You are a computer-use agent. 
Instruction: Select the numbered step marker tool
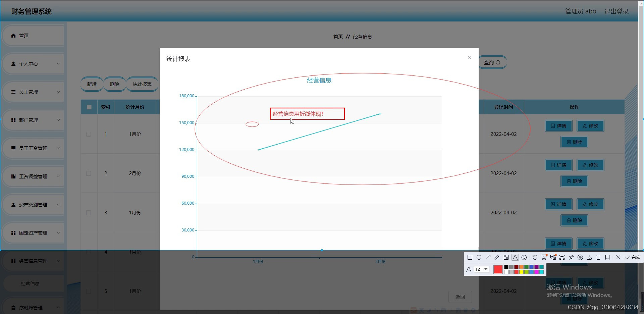[x=524, y=257]
